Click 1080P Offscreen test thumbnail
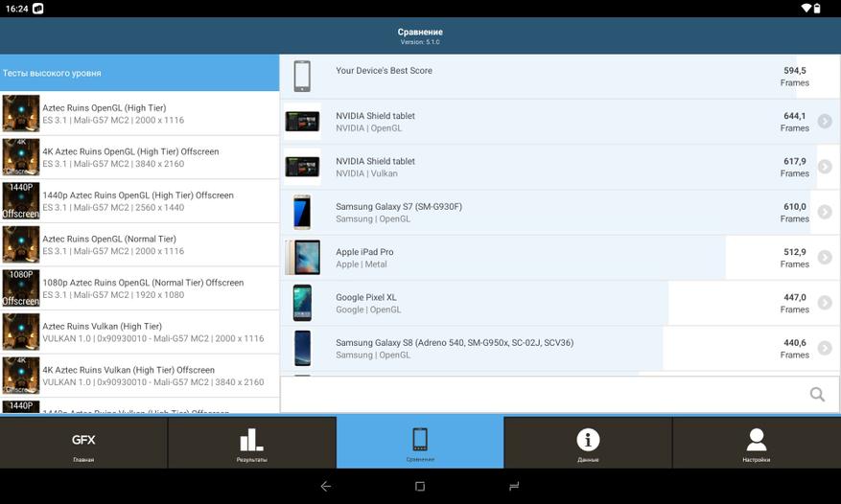The image size is (841, 504). coord(21,288)
